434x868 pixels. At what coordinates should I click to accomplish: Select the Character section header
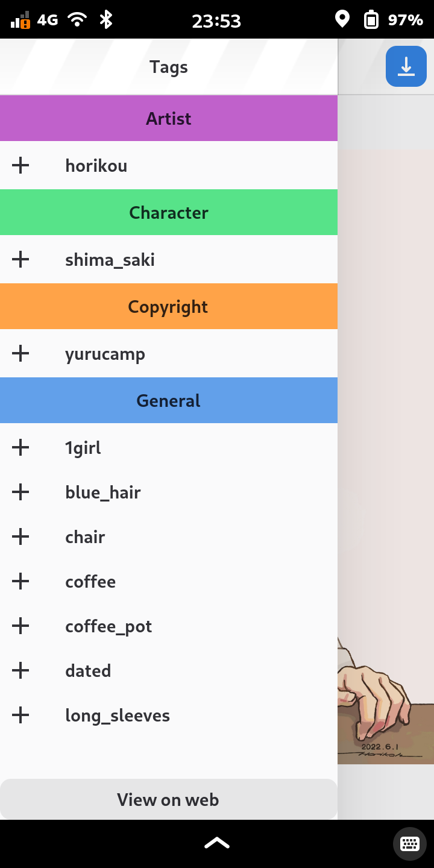click(169, 212)
